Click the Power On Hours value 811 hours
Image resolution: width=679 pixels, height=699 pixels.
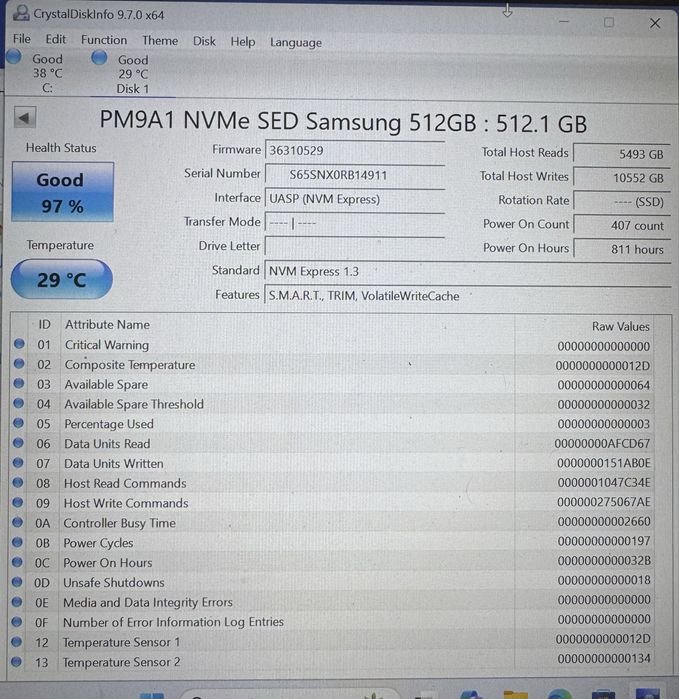622,249
